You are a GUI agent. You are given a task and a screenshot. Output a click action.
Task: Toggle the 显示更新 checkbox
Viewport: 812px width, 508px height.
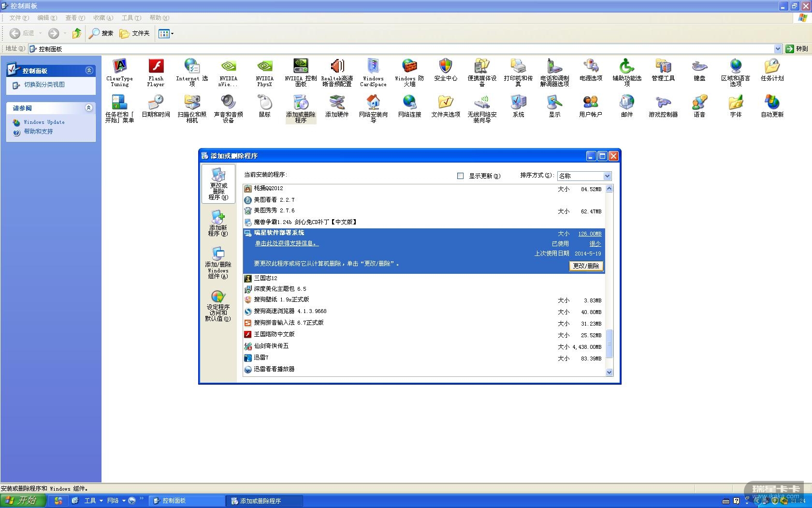coord(460,176)
